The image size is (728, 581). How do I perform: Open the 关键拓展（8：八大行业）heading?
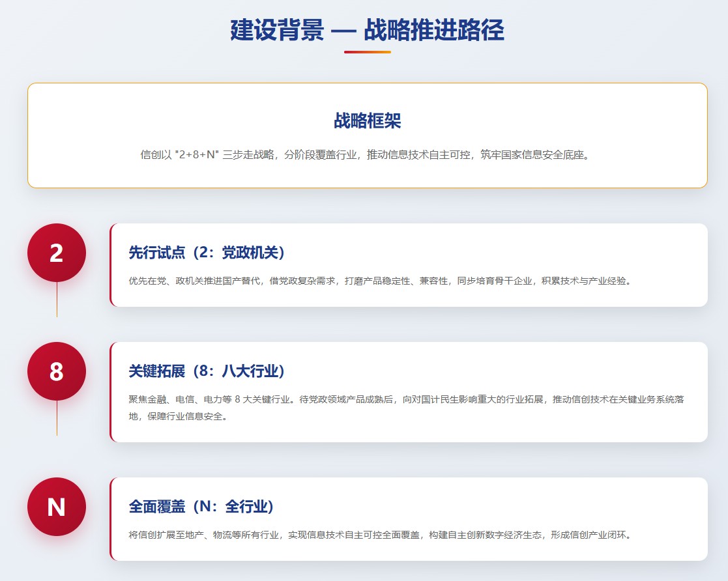207,371
